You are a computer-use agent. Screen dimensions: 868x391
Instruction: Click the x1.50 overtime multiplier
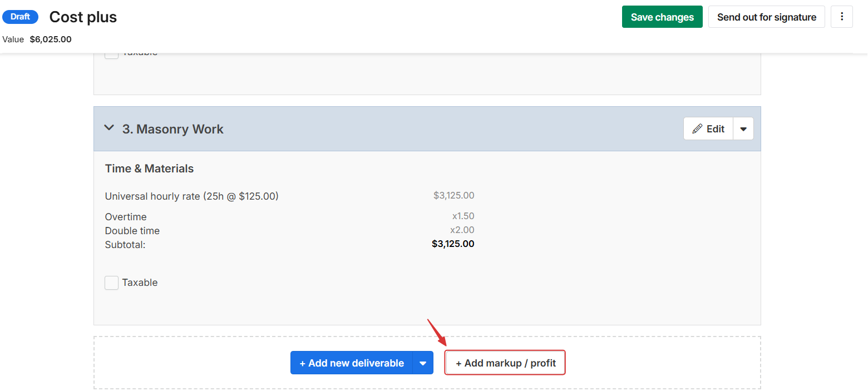pos(463,216)
